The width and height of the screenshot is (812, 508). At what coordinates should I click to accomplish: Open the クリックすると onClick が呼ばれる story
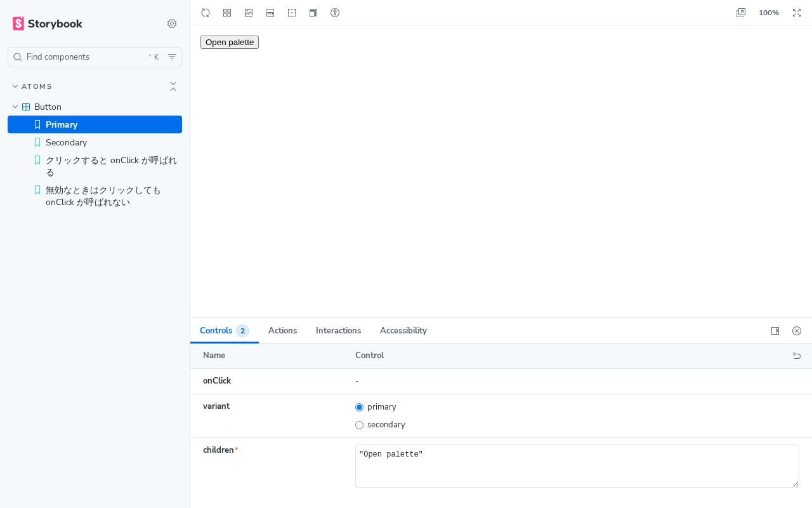pyautogui.click(x=95, y=166)
